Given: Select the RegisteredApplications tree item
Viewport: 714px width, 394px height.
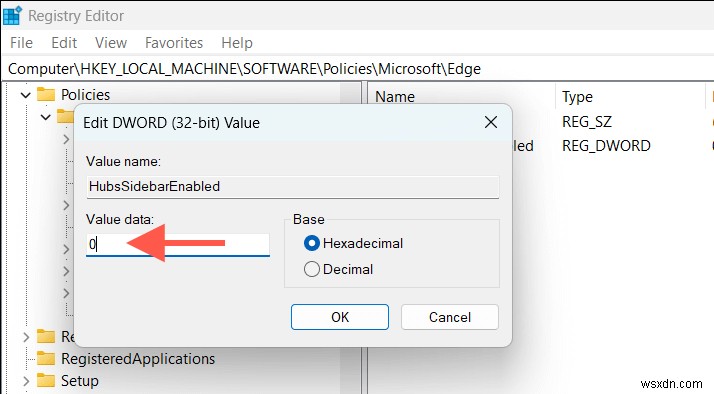Looking at the screenshot, I should click(x=138, y=359).
